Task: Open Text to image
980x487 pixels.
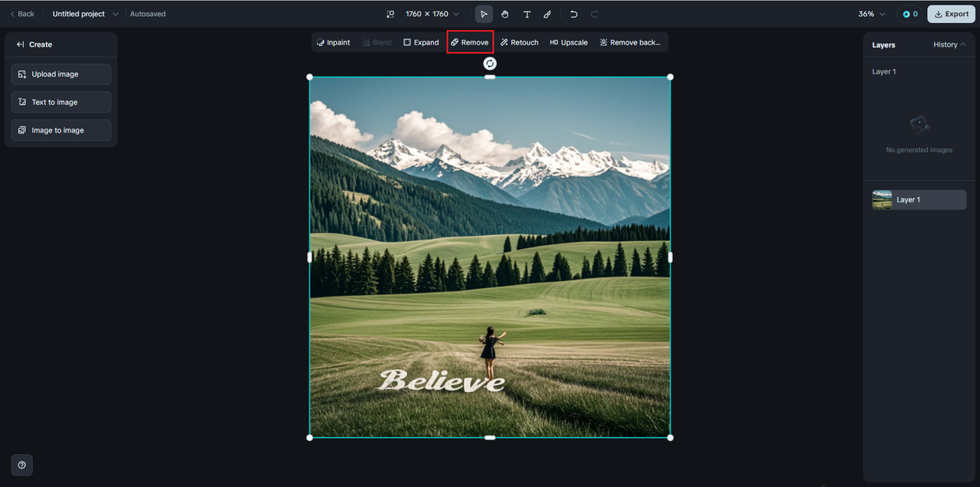Action: [61, 102]
